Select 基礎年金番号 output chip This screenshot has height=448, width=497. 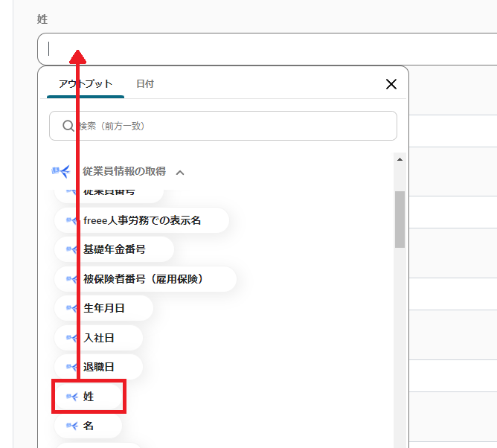[114, 249]
